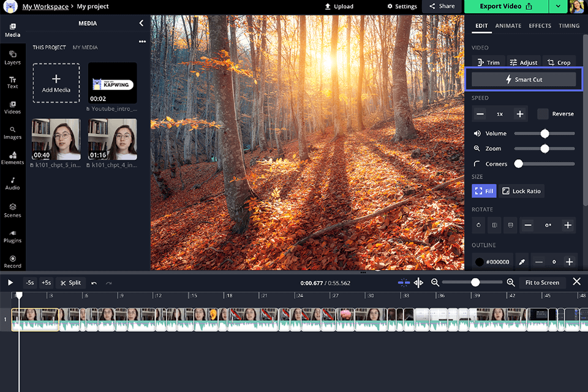Click the Fit to Screen button
The width and height of the screenshot is (588, 392).
(x=542, y=282)
